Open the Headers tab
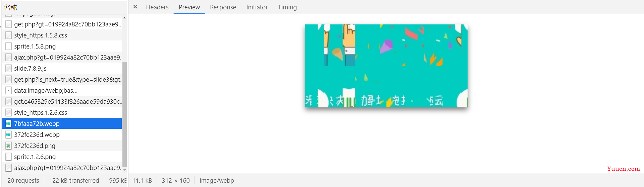Viewport: 644px width, 187px height. [157, 7]
